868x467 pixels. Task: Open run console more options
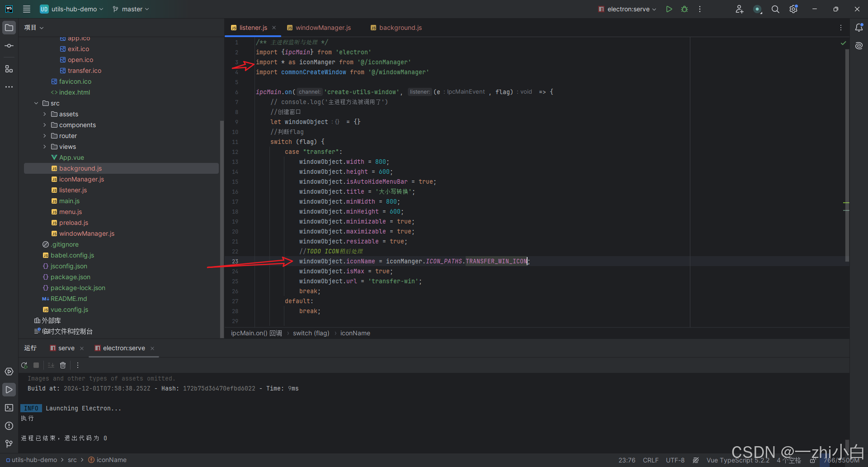[78, 365]
